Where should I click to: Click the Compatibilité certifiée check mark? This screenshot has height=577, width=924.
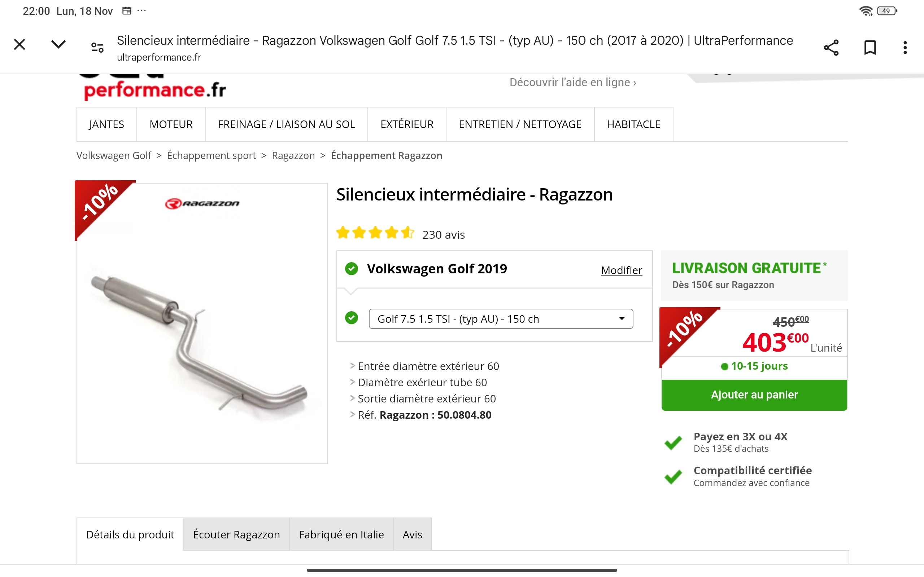[x=673, y=477]
